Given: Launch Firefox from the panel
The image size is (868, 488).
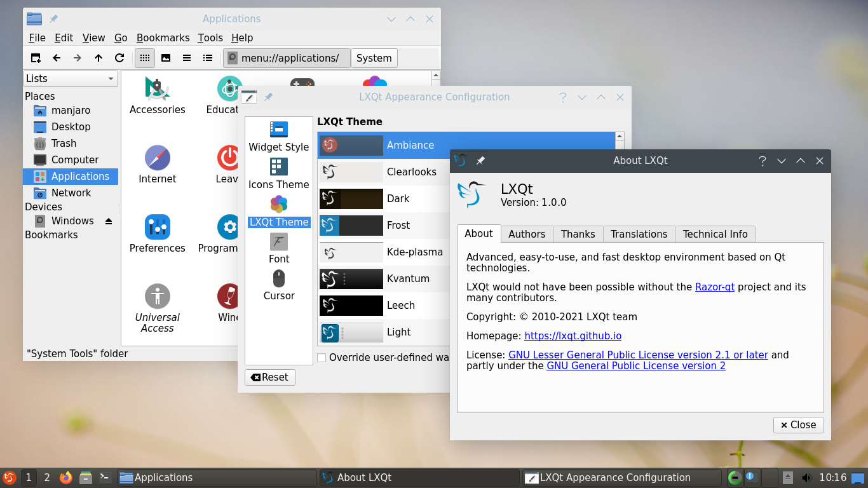Looking at the screenshot, I should click(x=66, y=477).
